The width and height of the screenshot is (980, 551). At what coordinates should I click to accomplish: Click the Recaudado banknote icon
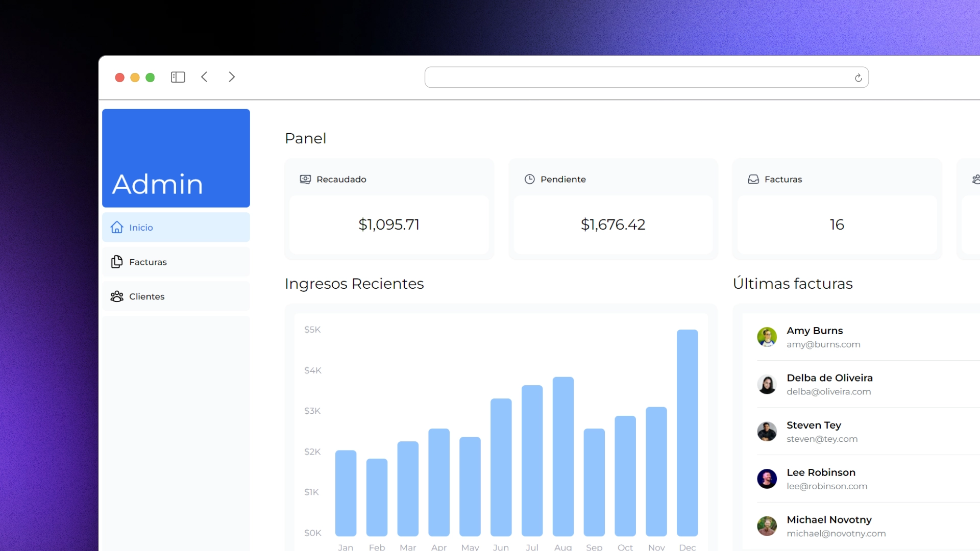point(305,179)
